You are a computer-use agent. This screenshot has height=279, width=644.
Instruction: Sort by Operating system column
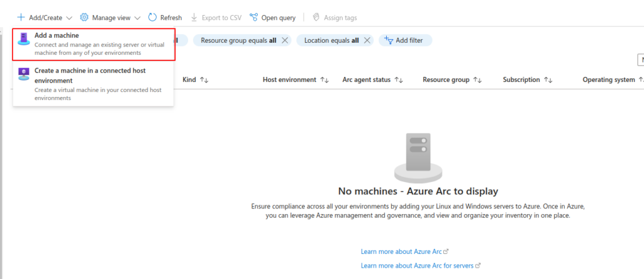coord(613,80)
